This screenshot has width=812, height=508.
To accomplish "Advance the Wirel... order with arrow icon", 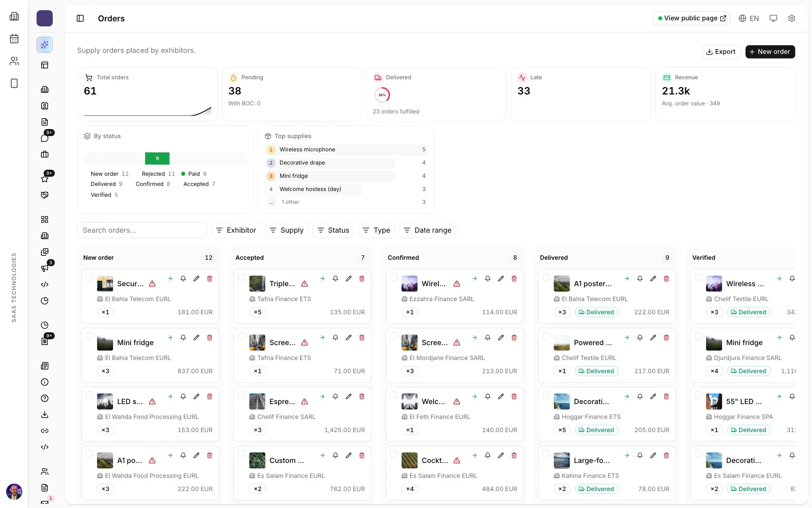I will 474,278.
